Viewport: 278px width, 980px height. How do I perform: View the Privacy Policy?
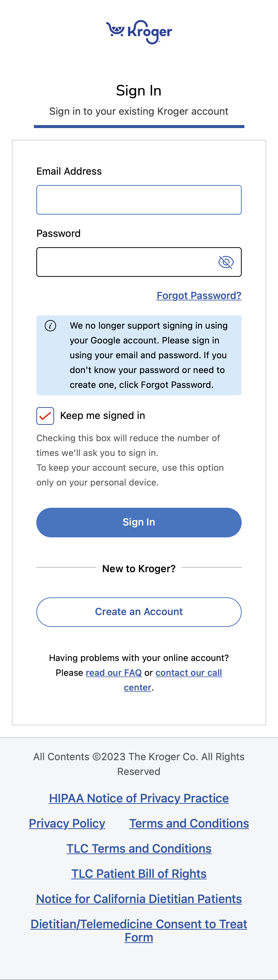point(67,823)
